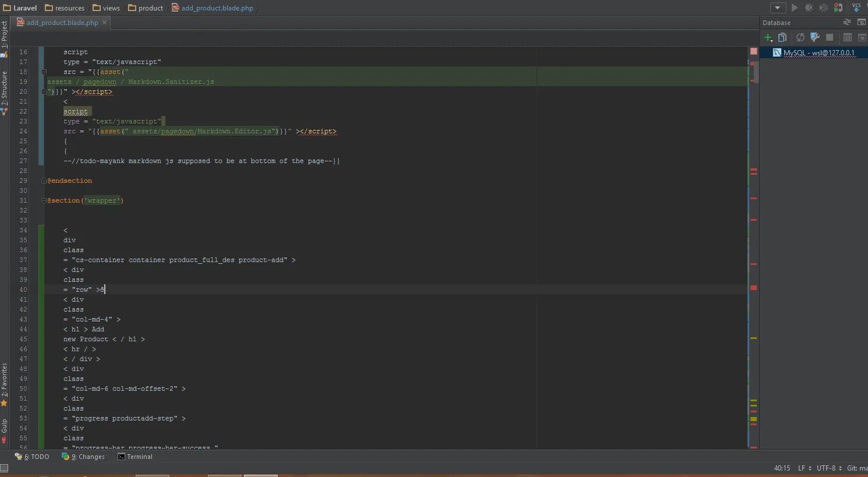The height and width of the screenshot is (477, 868).
Task: Toggle tool window bars square icon
Action: pos(4,468)
